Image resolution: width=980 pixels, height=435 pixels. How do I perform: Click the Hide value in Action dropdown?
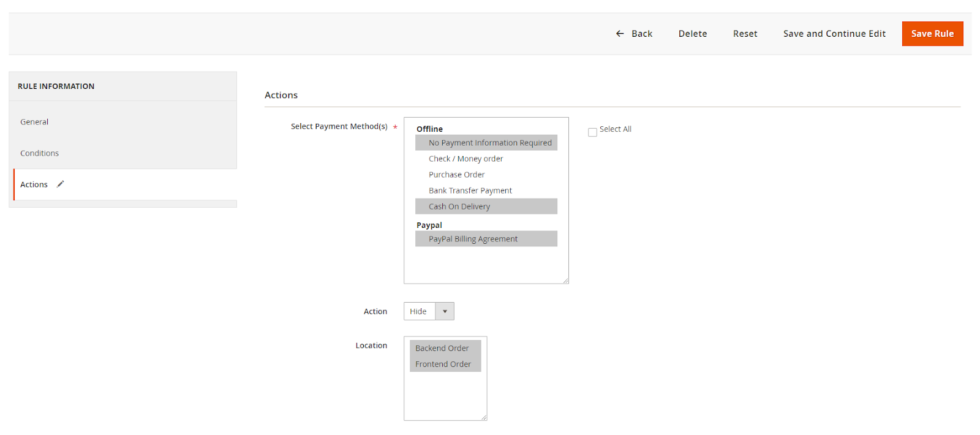419,311
